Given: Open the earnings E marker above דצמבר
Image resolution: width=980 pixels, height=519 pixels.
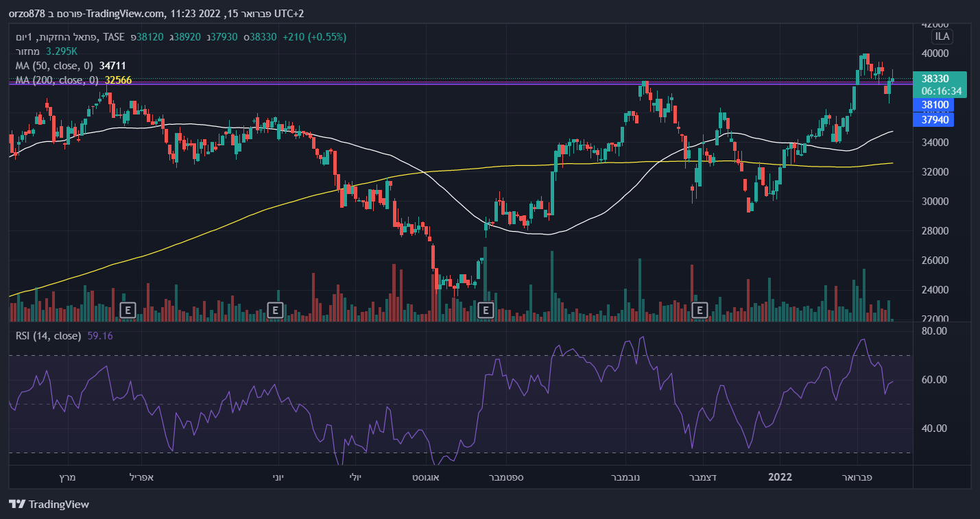Looking at the screenshot, I should tap(700, 310).
